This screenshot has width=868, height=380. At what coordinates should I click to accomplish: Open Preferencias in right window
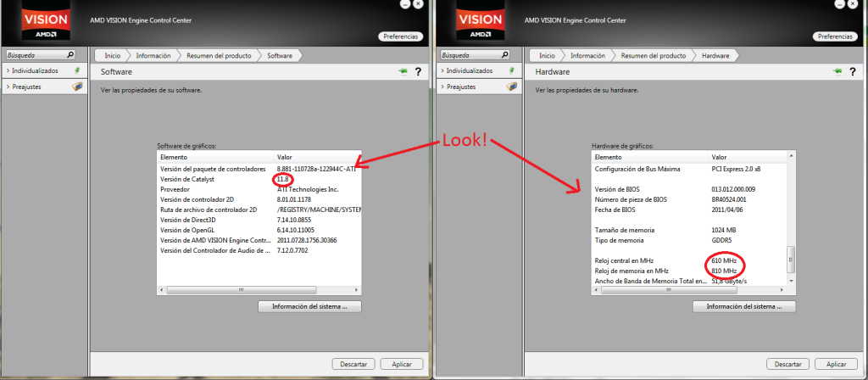(835, 36)
